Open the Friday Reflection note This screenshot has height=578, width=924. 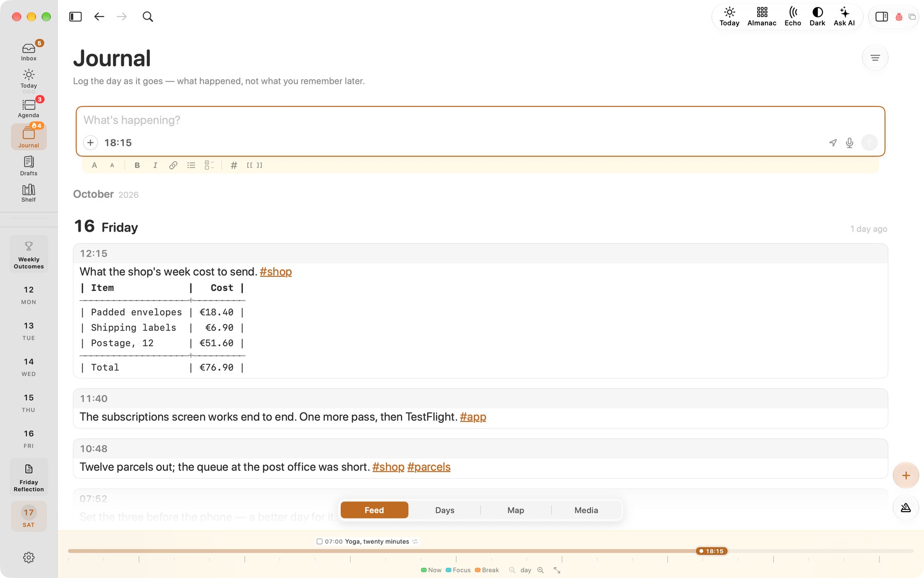click(x=29, y=477)
